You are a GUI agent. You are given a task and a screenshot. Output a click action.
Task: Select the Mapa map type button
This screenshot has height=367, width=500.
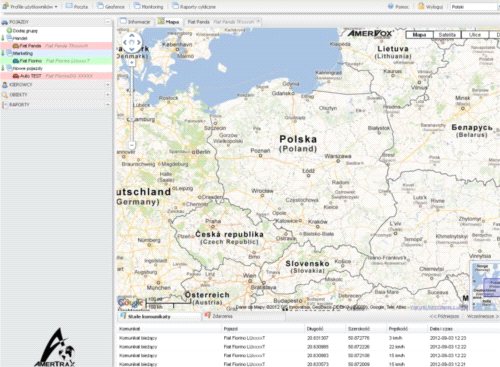pos(419,35)
